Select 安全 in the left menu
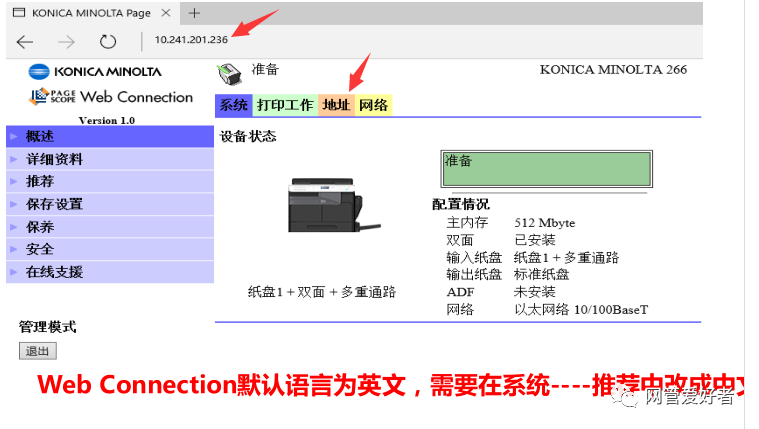 pos(110,249)
